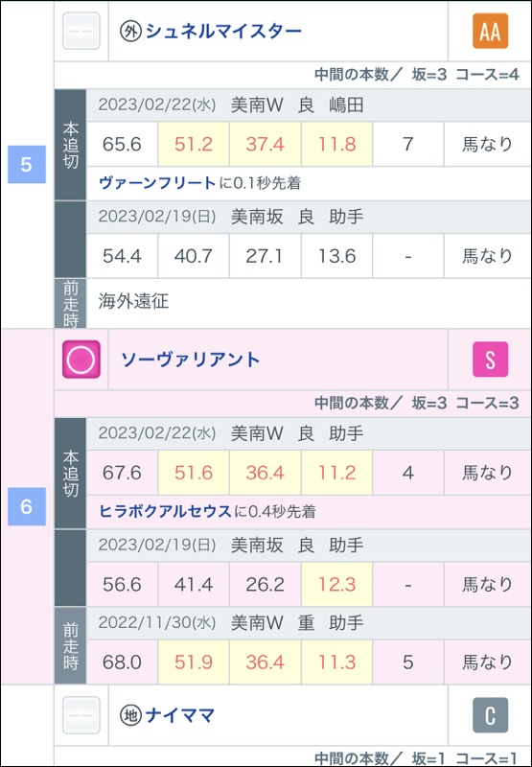532x767 pixels.
Task: Click the 外 foreign-bred circle icon
Action: tap(131, 32)
